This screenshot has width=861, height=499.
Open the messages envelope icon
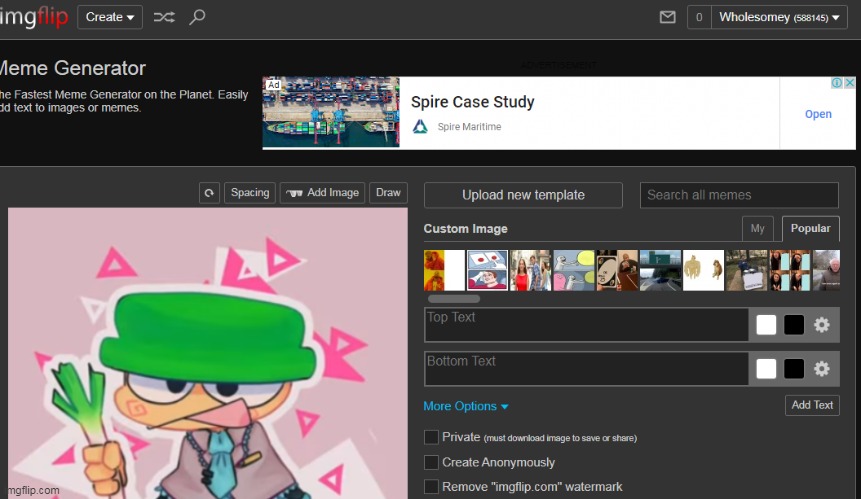point(668,17)
